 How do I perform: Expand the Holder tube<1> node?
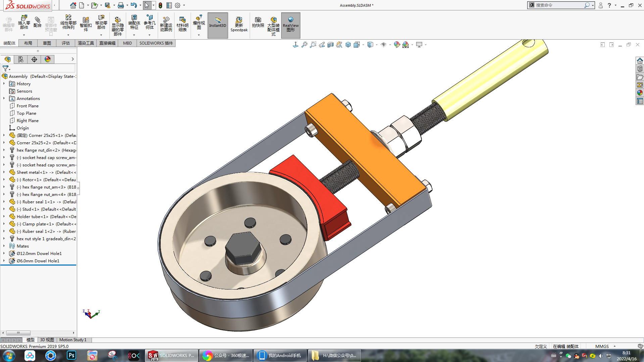4,216
